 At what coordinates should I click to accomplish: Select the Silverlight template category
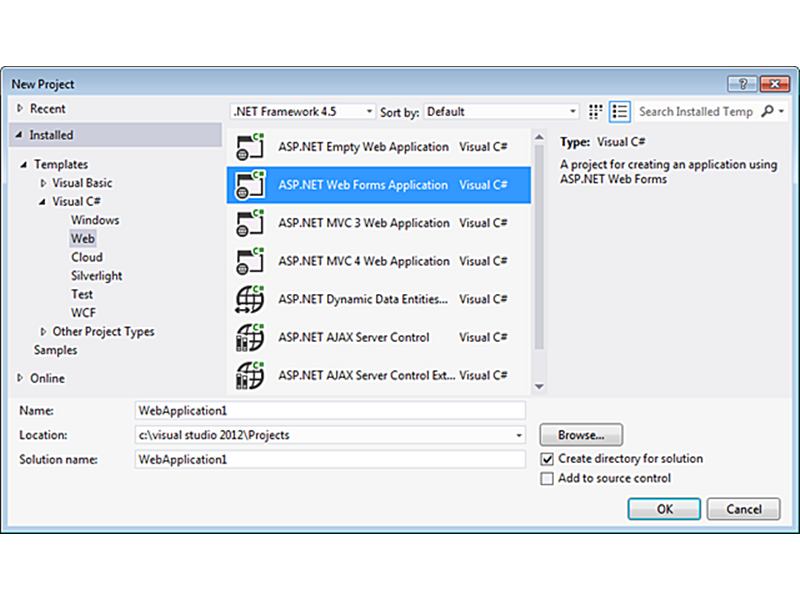coord(96,276)
